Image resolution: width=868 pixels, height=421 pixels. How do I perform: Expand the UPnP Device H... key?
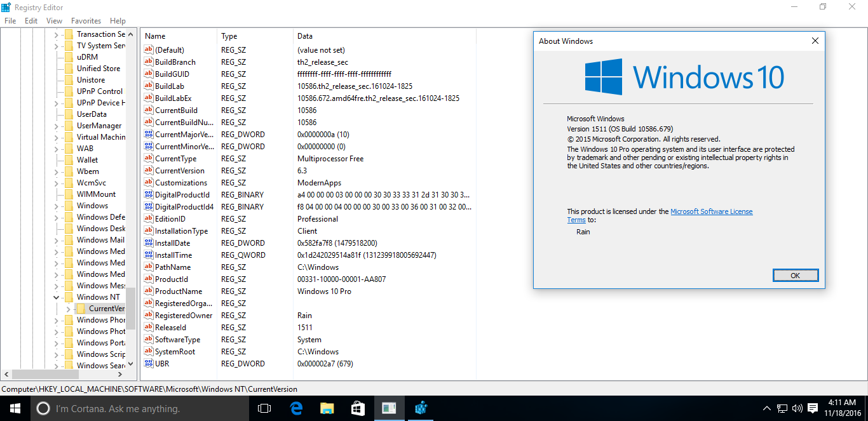pos(56,103)
